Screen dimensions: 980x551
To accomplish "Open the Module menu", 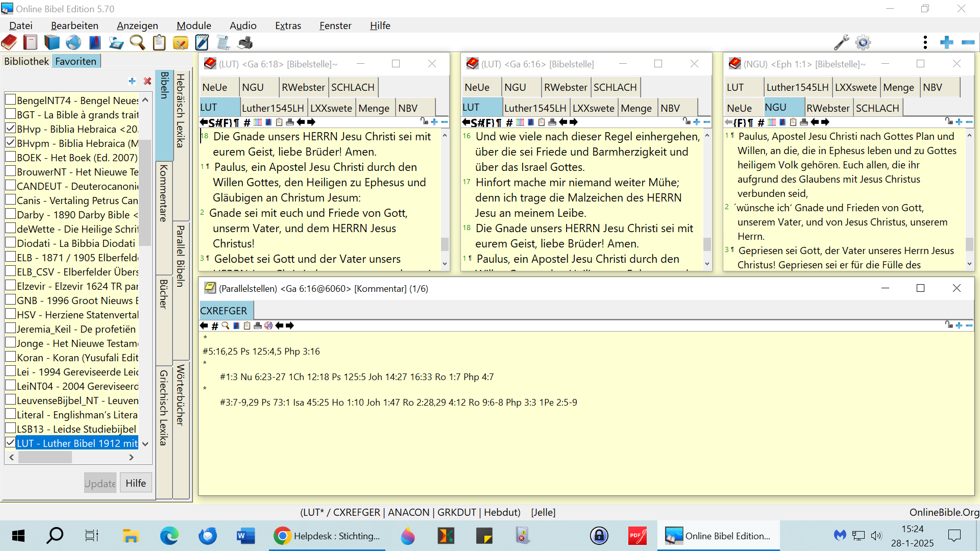I will 193,26.
